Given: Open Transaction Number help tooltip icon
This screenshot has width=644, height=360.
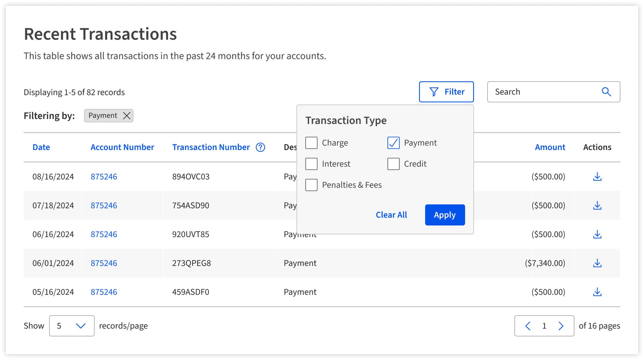Looking at the screenshot, I should [x=260, y=147].
